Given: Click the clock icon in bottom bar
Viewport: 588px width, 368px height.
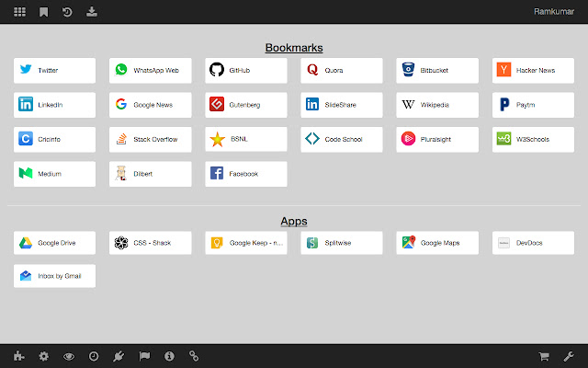Looking at the screenshot, I should click(94, 356).
